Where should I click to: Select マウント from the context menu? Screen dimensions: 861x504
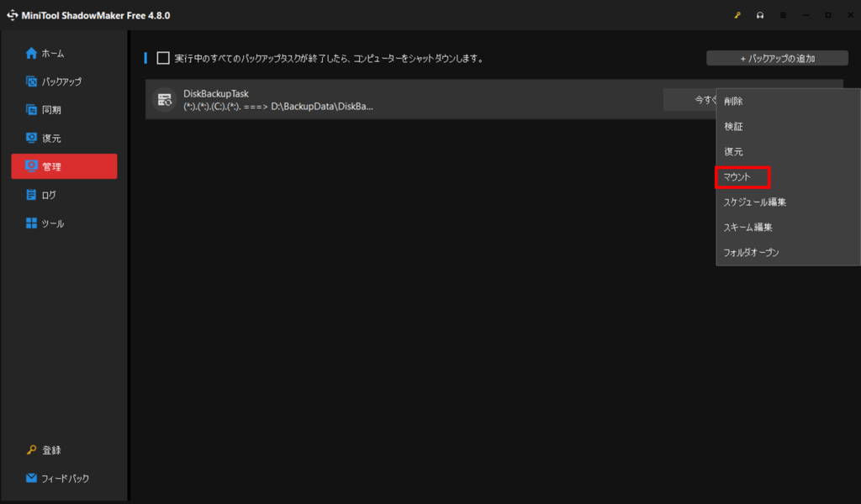737,177
